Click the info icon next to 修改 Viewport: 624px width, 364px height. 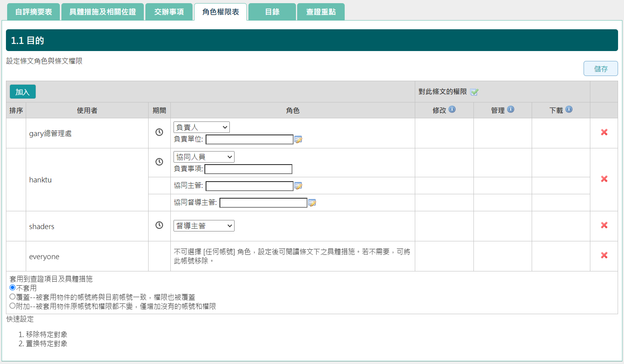[452, 110]
